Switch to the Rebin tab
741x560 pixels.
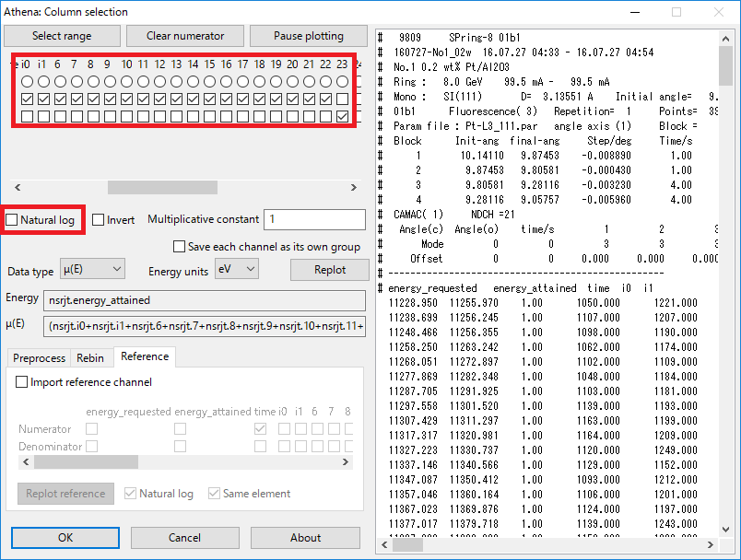click(90, 358)
